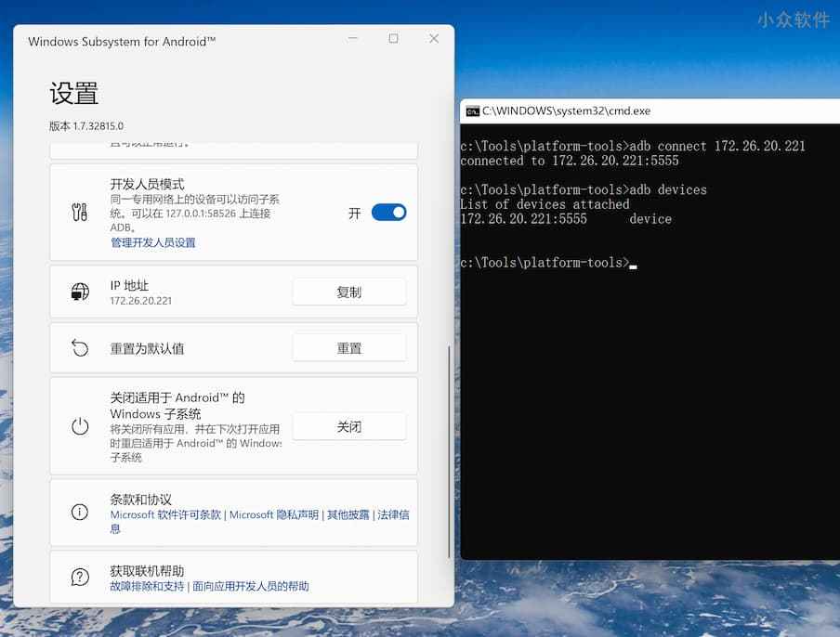840x637 pixels.
Task: Open the 面向应用开发人员的帮助 link
Action: click(250, 586)
